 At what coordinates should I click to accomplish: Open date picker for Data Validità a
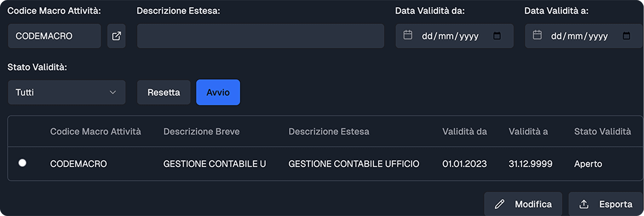pos(626,36)
